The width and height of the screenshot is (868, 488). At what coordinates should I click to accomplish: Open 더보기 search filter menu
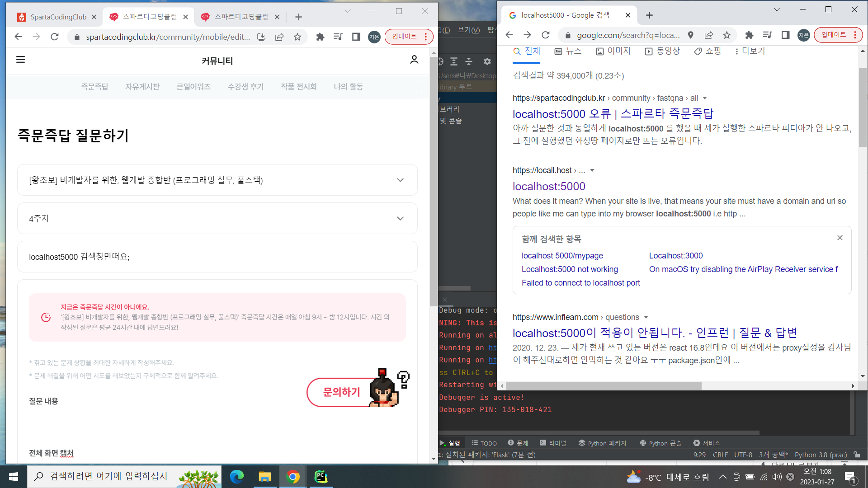click(x=750, y=51)
